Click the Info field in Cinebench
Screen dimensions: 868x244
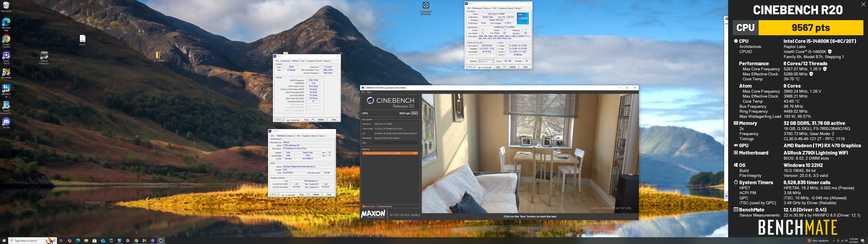[x=396, y=143]
